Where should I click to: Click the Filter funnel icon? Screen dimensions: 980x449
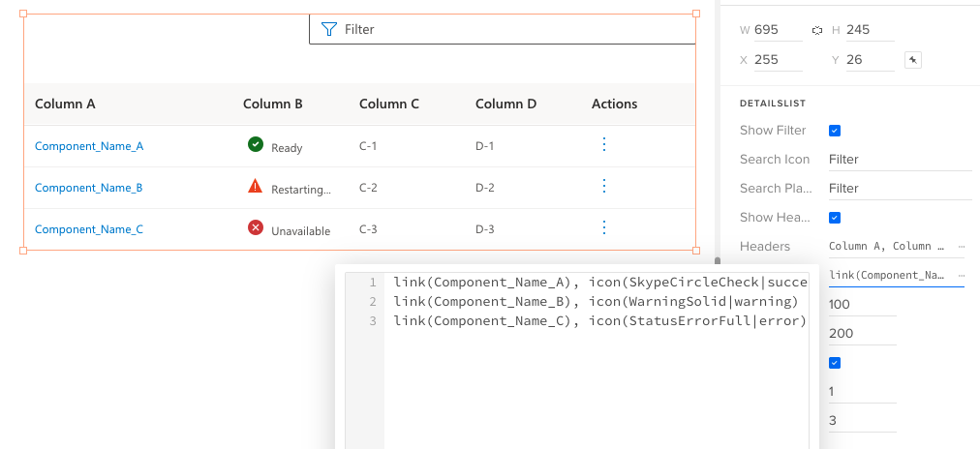click(328, 30)
